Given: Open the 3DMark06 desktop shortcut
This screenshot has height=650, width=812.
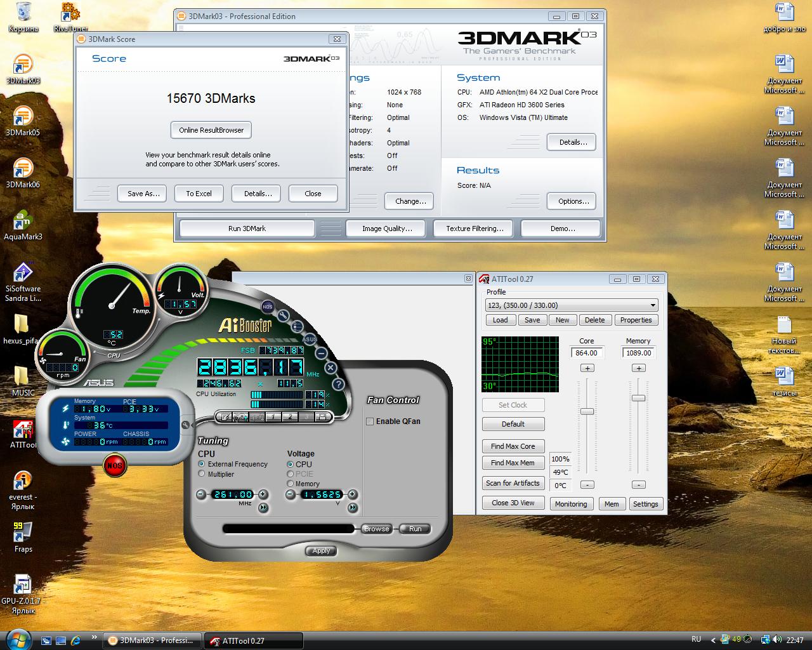Looking at the screenshot, I should point(23,173).
